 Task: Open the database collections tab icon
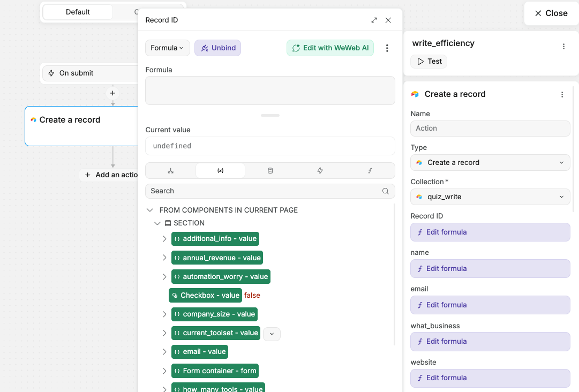point(270,171)
